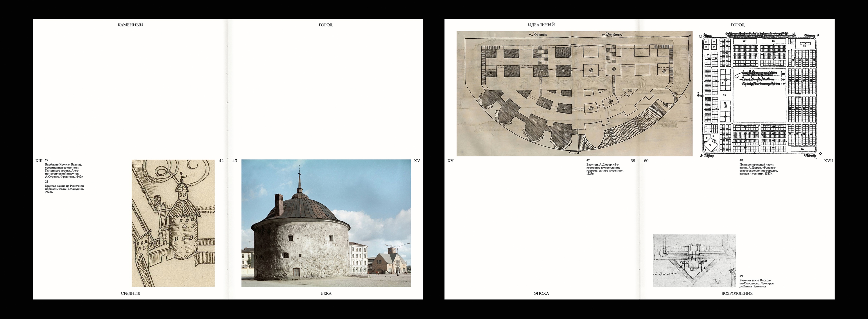868x319 pixels.
Task: Click the ВЕКА footer text
Action: [326, 293]
